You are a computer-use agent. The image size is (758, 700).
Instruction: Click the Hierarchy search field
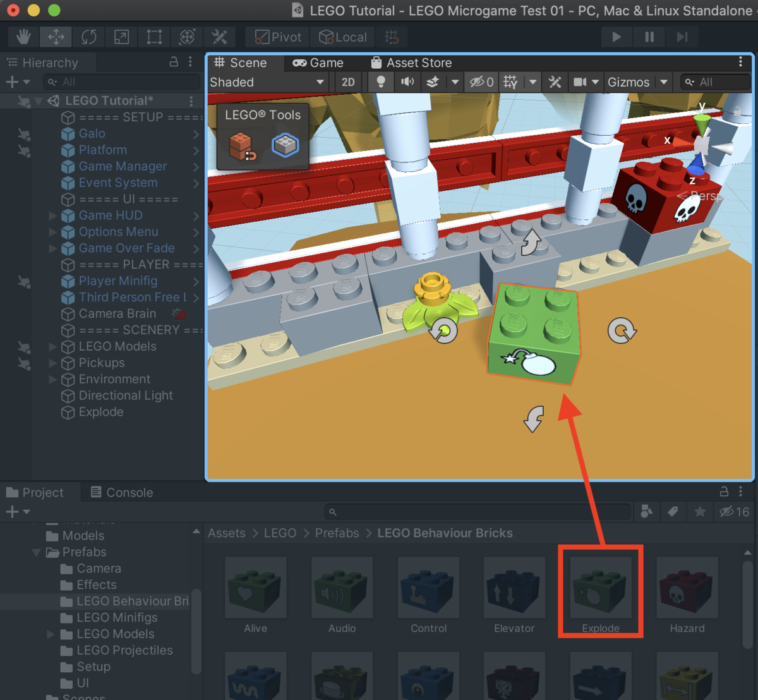coord(121,82)
